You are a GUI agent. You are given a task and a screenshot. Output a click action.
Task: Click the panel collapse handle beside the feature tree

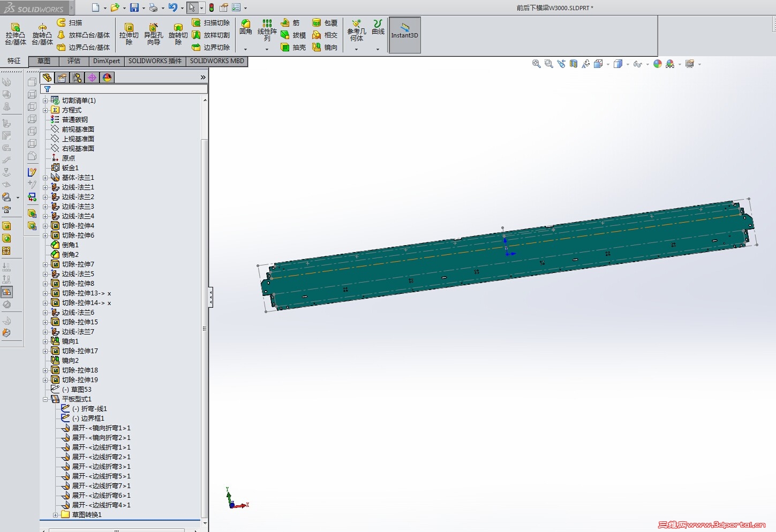click(211, 297)
